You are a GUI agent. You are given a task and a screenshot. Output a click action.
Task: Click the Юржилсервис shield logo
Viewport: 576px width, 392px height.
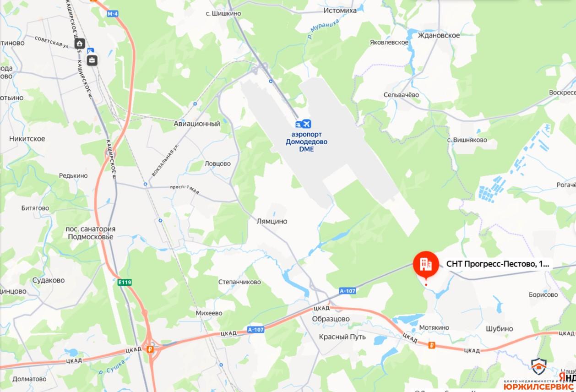[x=539, y=366]
